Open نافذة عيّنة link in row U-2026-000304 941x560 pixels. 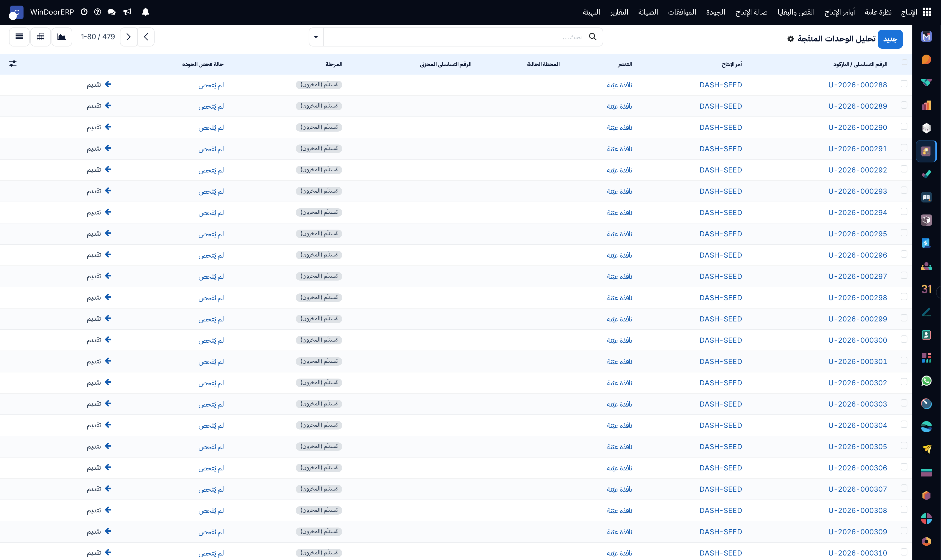[x=619, y=425]
